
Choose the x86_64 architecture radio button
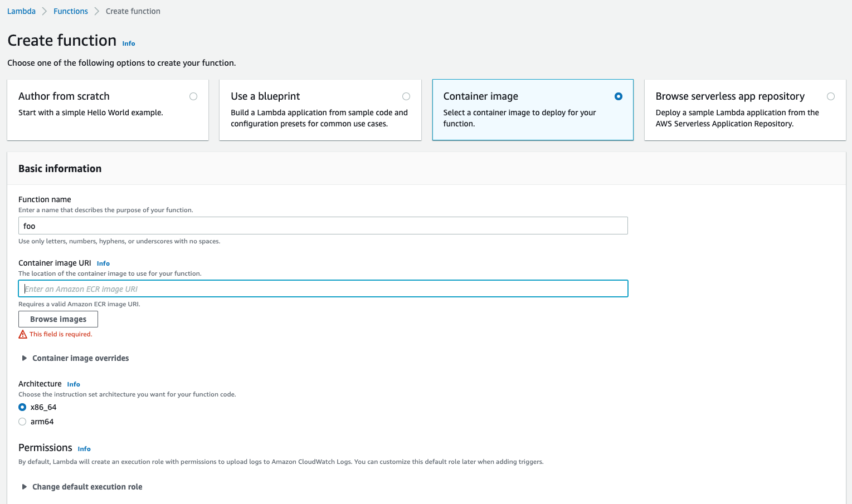(x=22, y=407)
